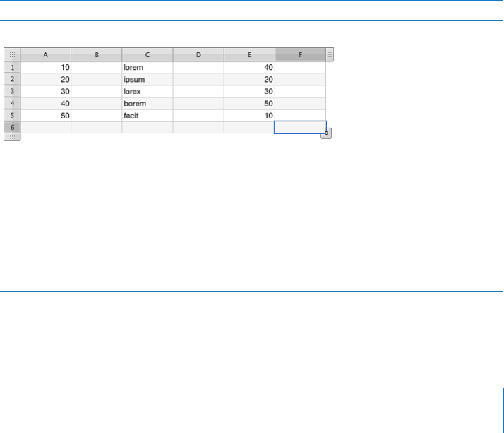Click cell E4 containing 50
504x433 pixels.
[249, 104]
